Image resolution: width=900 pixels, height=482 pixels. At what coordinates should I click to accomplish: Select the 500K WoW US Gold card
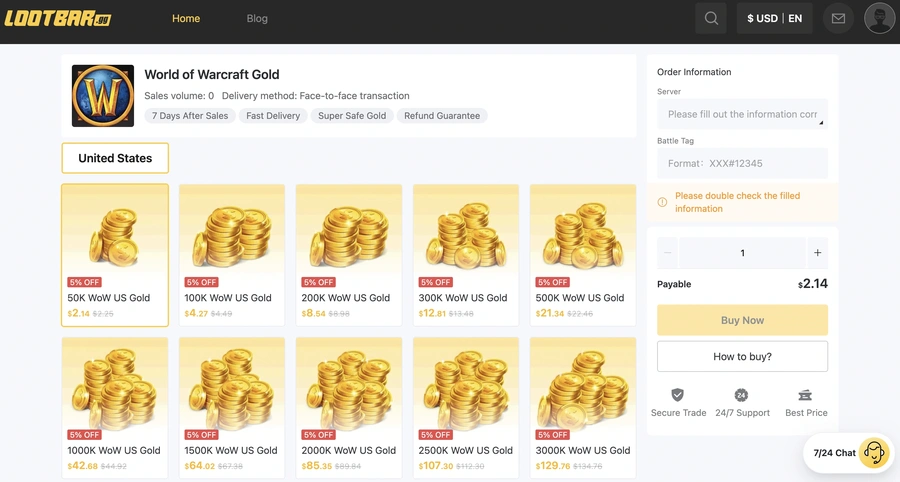583,255
